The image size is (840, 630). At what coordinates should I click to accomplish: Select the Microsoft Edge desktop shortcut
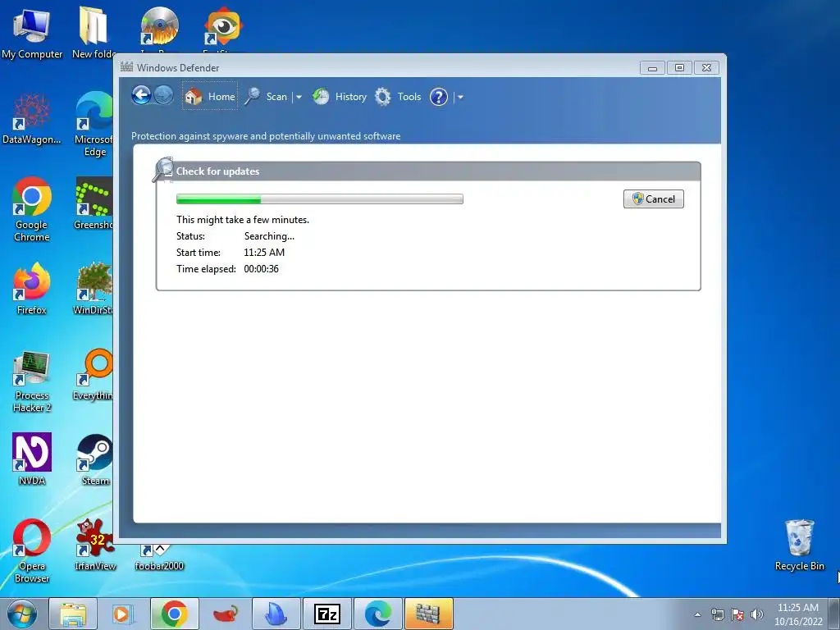pyautogui.click(x=94, y=125)
